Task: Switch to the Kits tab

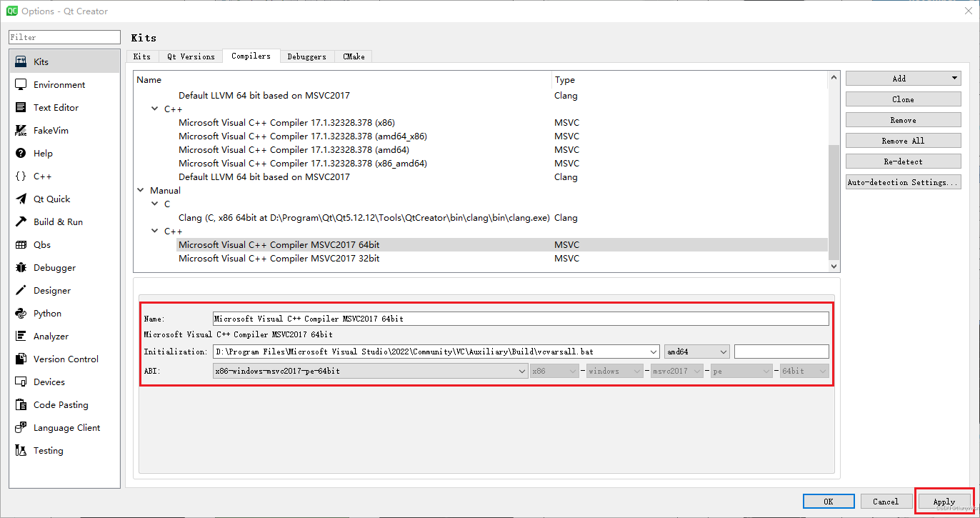Action: coord(142,56)
